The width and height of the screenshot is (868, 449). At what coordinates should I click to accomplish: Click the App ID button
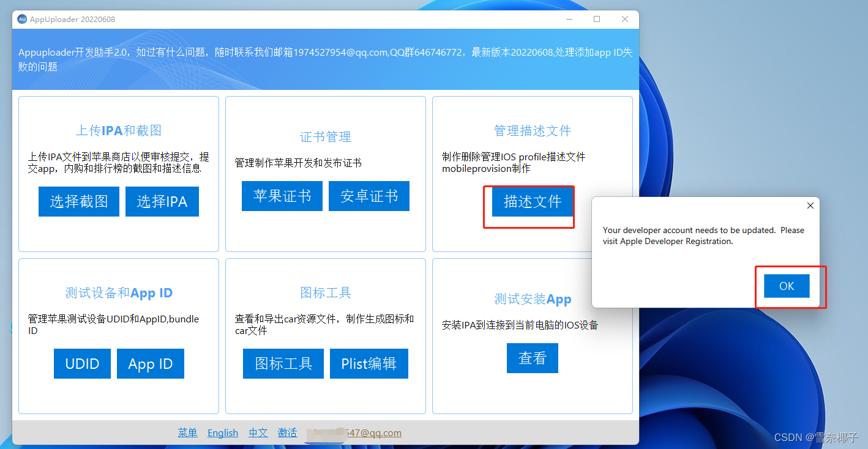pyautogui.click(x=151, y=363)
